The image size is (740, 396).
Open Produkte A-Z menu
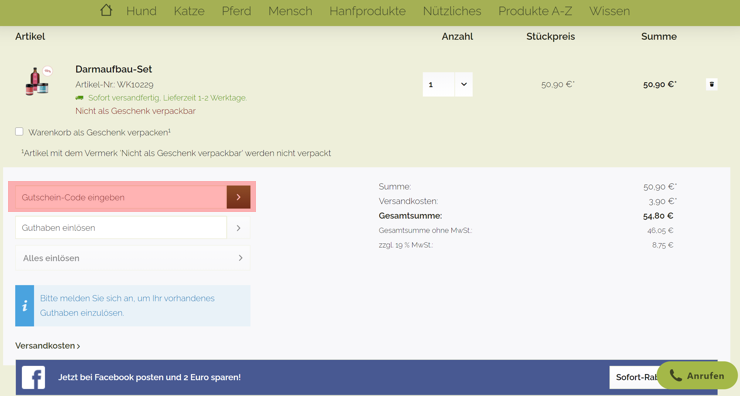[535, 11]
